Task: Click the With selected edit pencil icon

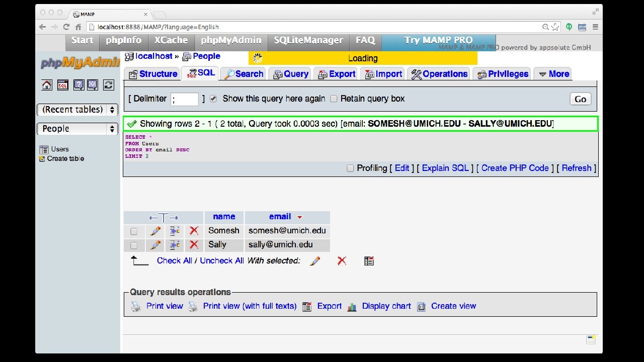Action: point(315,261)
